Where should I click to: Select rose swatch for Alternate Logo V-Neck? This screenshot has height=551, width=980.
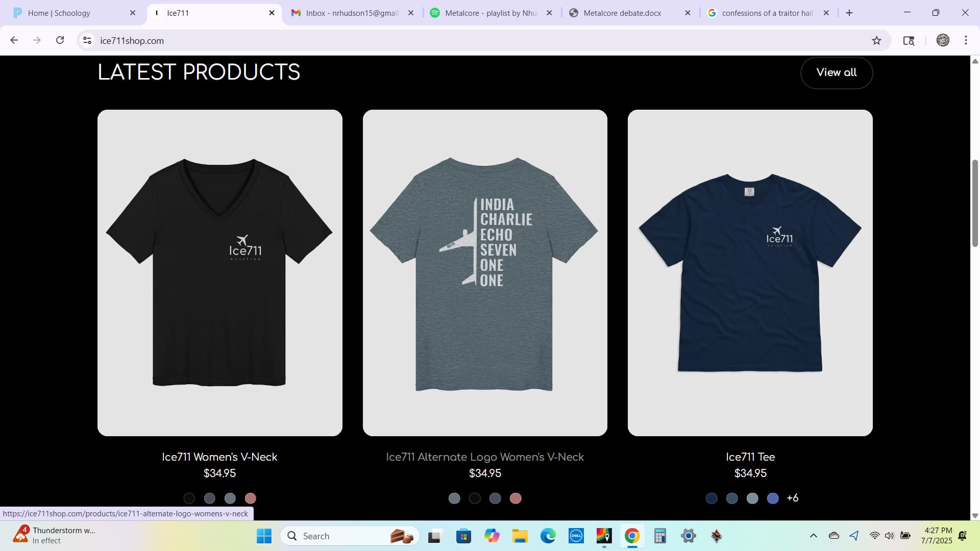pyautogui.click(x=516, y=498)
